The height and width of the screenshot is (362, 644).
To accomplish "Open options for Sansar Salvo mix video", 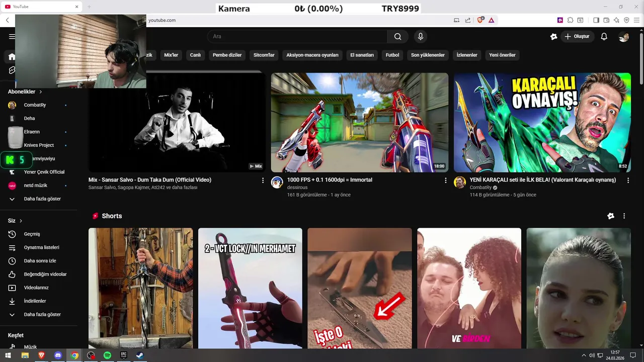I will coord(263,180).
